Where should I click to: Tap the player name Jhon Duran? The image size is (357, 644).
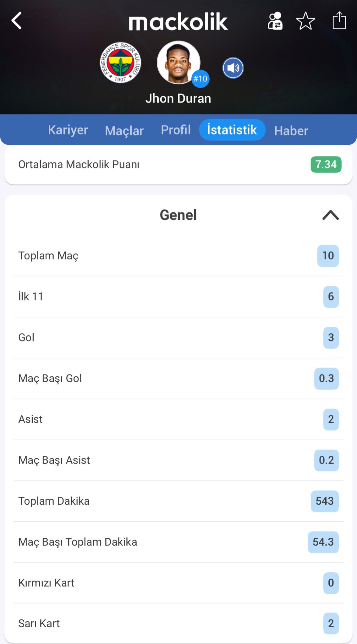178,98
